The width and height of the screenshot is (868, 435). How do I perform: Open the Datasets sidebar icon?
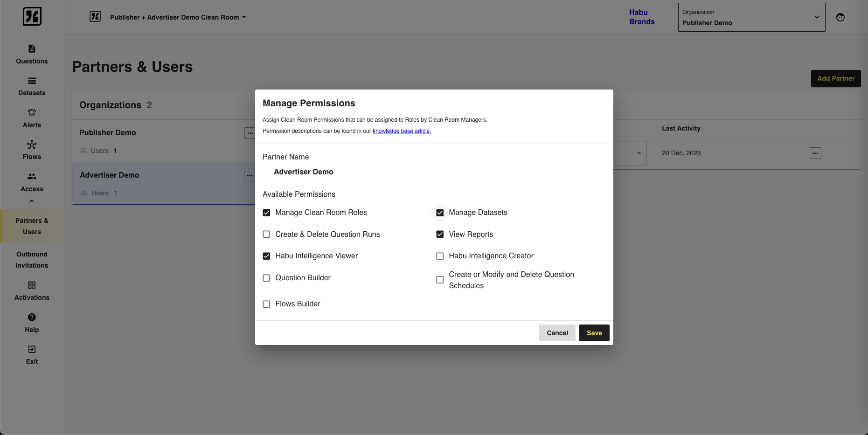32,81
